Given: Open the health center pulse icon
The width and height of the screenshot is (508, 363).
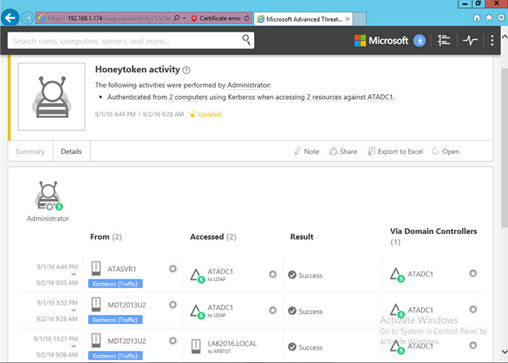Looking at the screenshot, I should [470, 41].
